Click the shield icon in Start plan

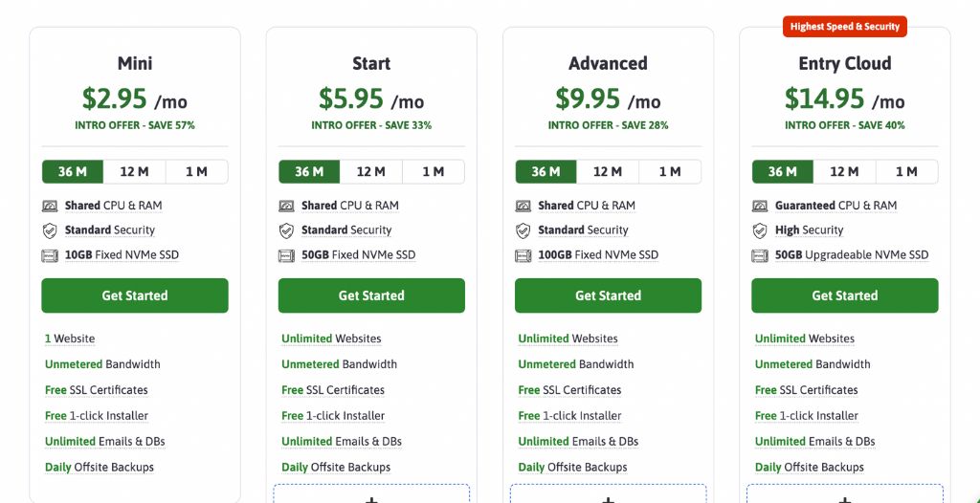click(286, 230)
